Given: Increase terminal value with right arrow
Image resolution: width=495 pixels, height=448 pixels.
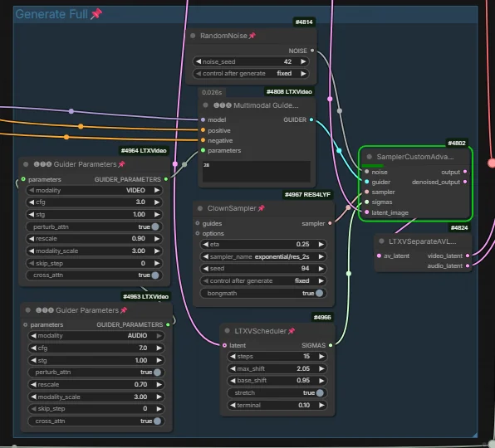Looking at the screenshot, I should [x=321, y=405].
